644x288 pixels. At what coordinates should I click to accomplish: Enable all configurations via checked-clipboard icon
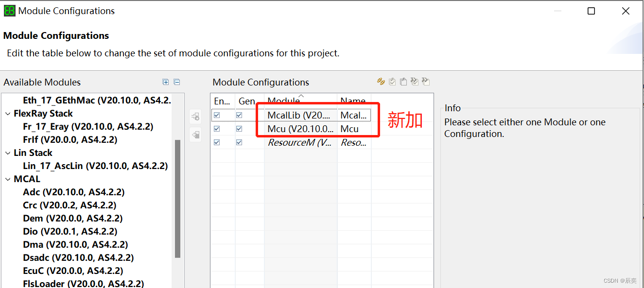point(392,81)
